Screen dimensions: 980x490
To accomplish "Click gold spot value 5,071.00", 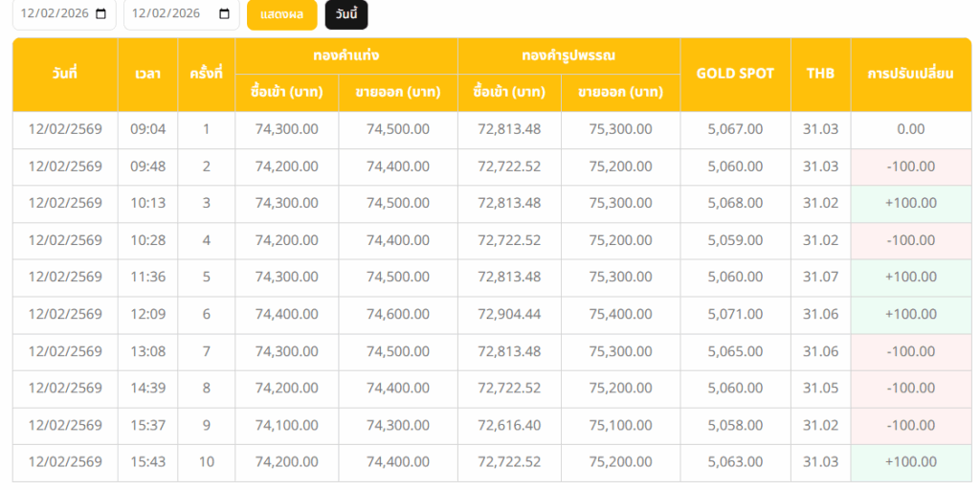I will coord(735,314).
